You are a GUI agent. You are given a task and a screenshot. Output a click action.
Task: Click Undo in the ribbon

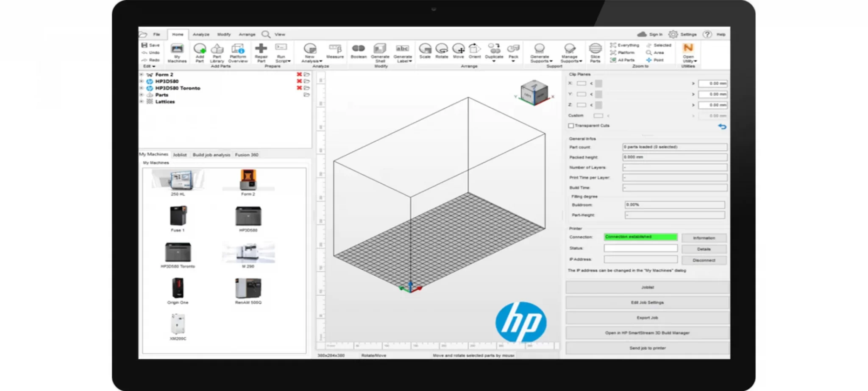pyautogui.click(x=150, y=53)
